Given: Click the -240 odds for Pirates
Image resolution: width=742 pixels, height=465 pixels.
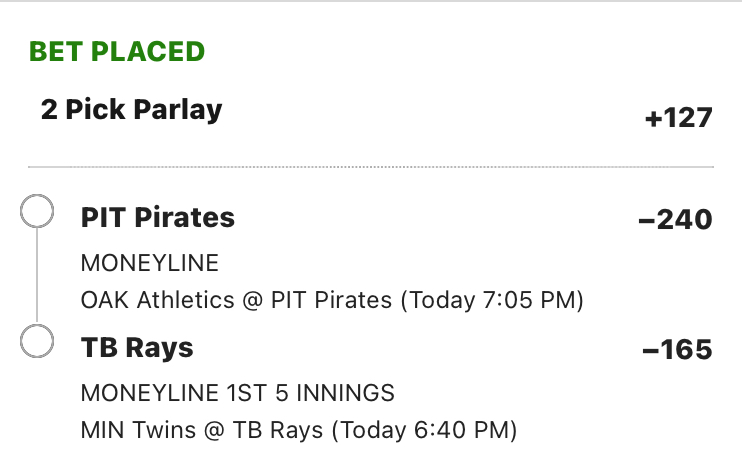Looking at the screenshot, I should 675,219.
